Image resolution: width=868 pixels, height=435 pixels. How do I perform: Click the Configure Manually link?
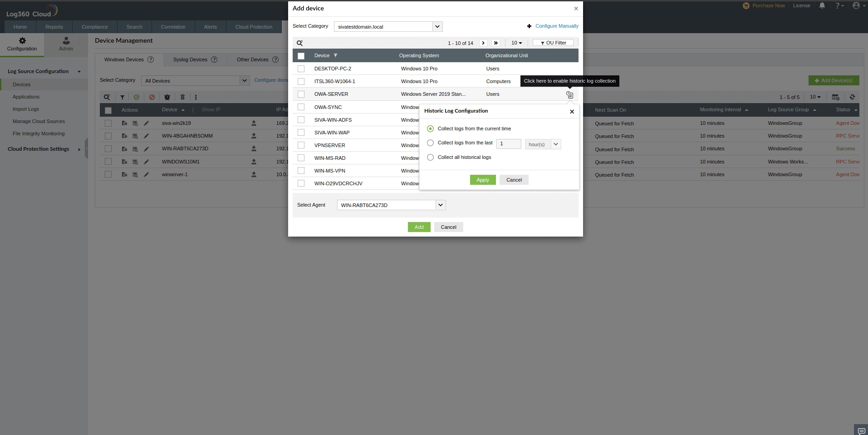556,26
